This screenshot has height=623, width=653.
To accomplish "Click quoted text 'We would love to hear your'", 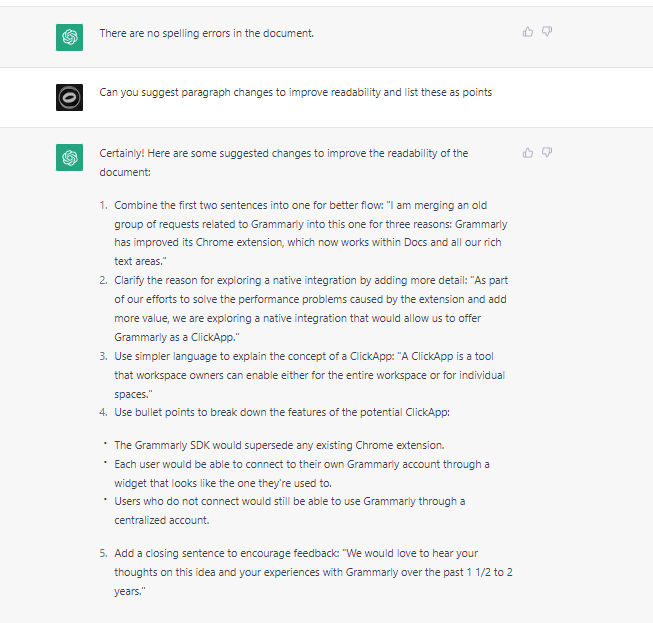I will (x=410, y=553).
